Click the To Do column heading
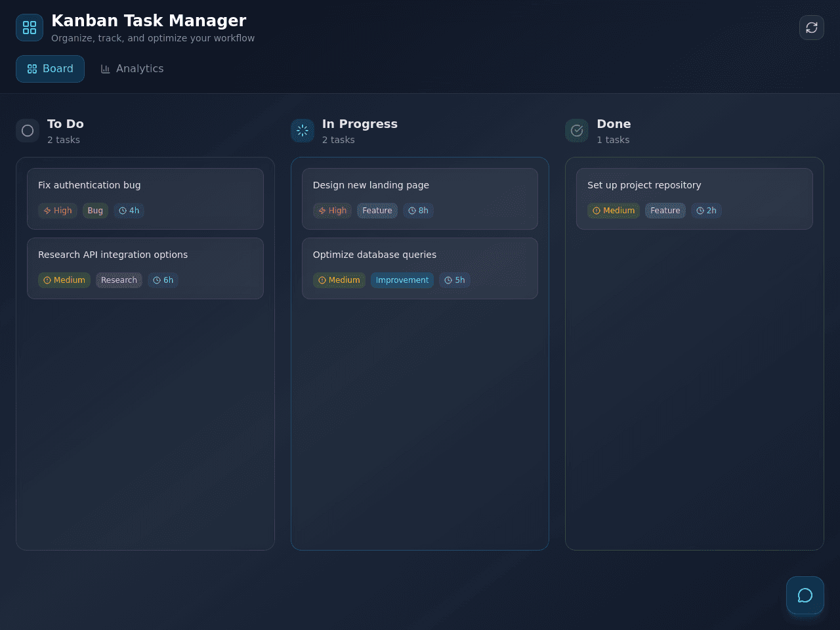840x630 pixels. coord(66,124)
